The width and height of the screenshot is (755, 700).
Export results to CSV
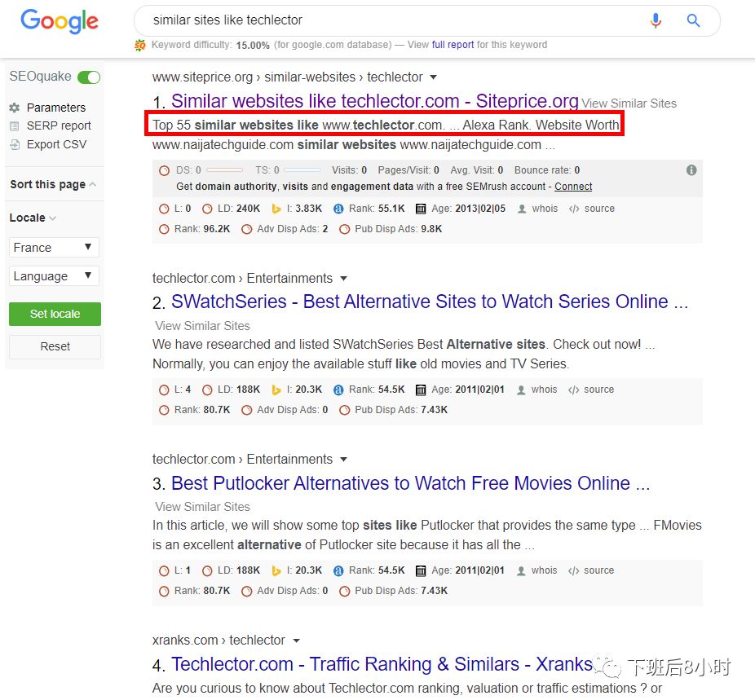pos(57,144)
